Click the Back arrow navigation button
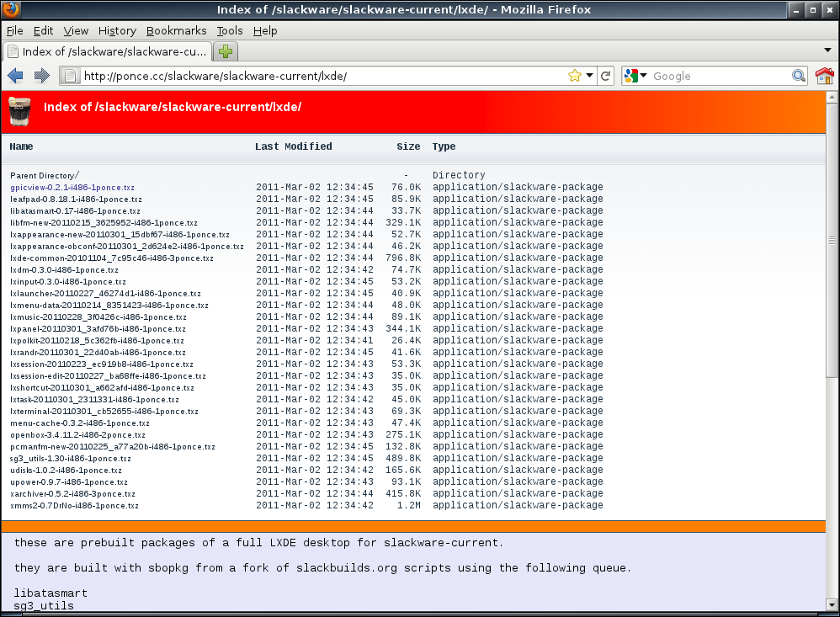This screenshot has width=840, height=617. (x=15, y=76)
